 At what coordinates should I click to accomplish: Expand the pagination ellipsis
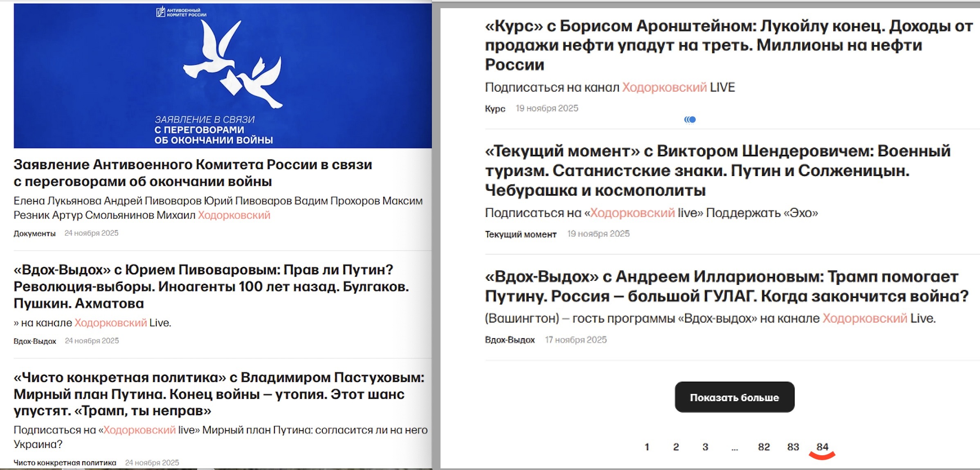(x=735, y=448)
